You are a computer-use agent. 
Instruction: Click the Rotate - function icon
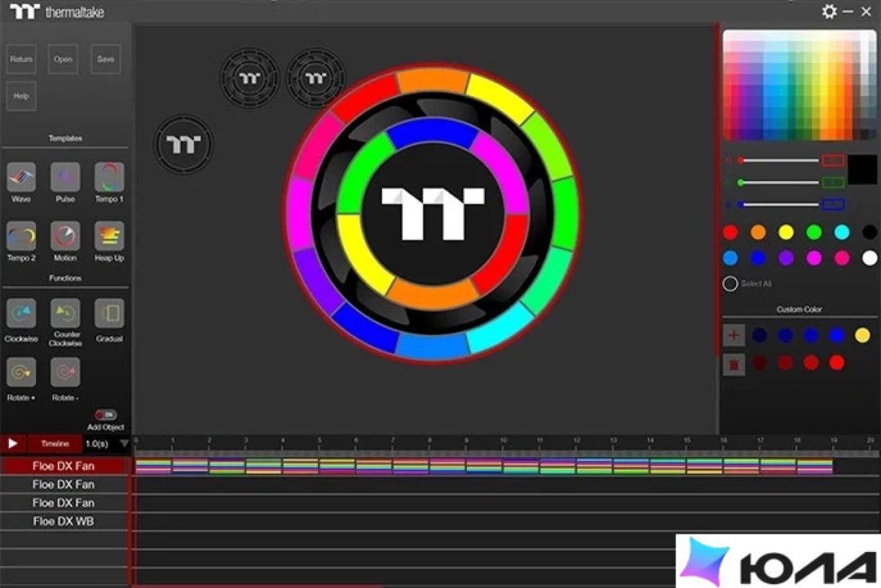pos(65,373)
